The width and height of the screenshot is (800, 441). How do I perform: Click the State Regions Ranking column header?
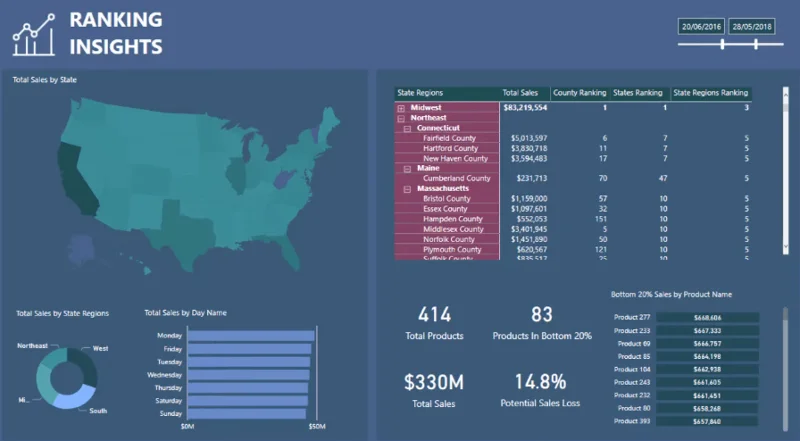point(711,93)
